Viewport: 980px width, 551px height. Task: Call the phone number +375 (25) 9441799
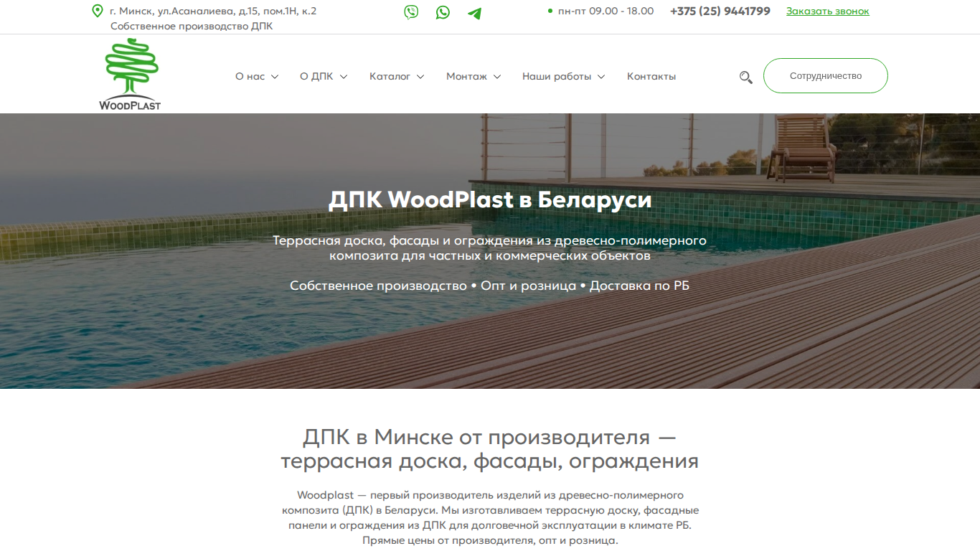click(x=720, y=11)
